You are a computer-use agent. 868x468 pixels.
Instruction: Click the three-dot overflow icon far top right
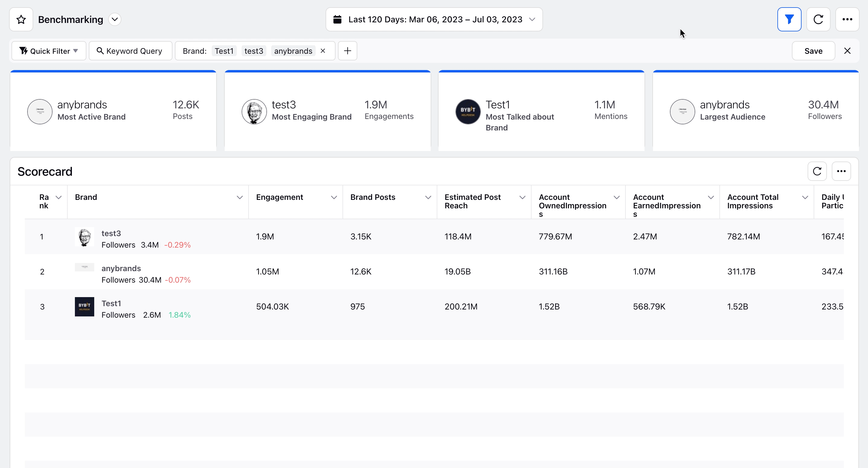(x=848, y=20)
